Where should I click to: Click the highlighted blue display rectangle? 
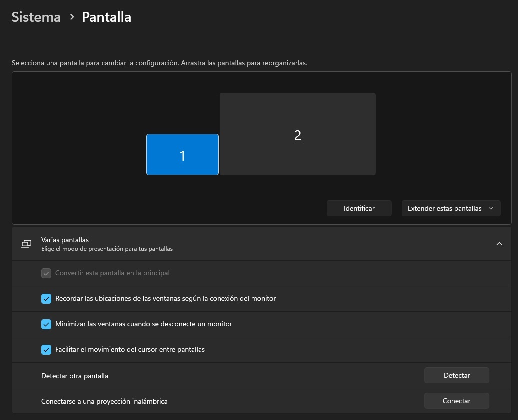point(182,154)
